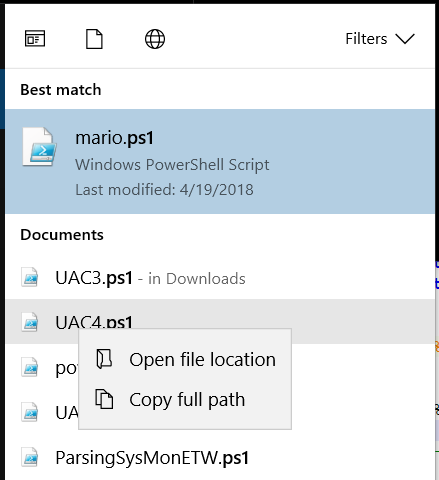Click the file icon below UAC4.ps1
The width and height of the screenshot is (439, 480).
pos(29,367)
